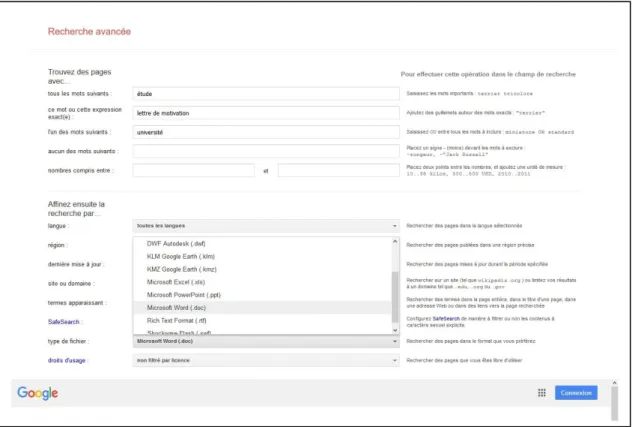Viewport: 638px width, 427px height.
Task: Click the 'aucun des mots suivants' field
Action: click(x=266, y=151)
